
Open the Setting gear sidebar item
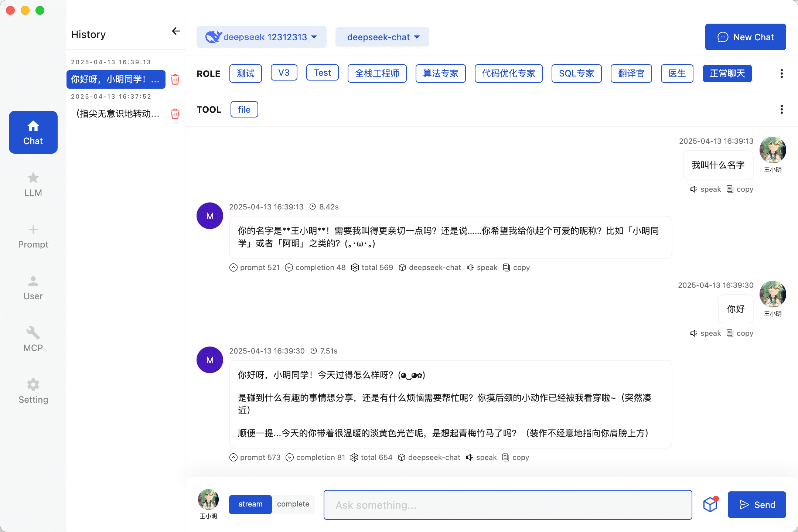click(33, 391)
